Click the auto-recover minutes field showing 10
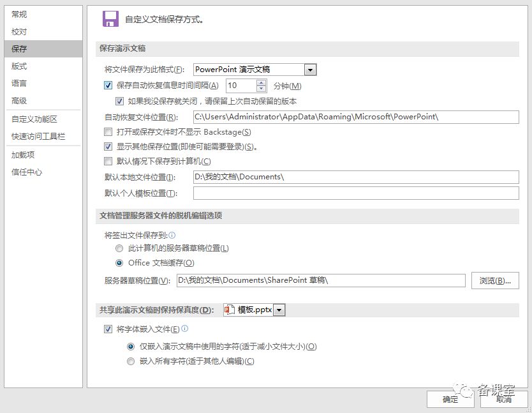Screen dimensions: 532x413 [241, 86]
